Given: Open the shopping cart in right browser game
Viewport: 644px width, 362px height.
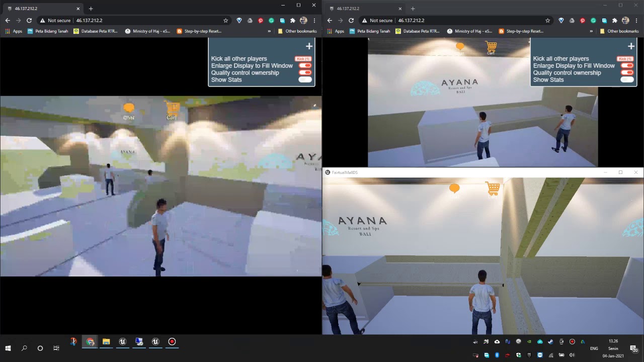Looking at the screenshot, I should (x=491, y=48).
